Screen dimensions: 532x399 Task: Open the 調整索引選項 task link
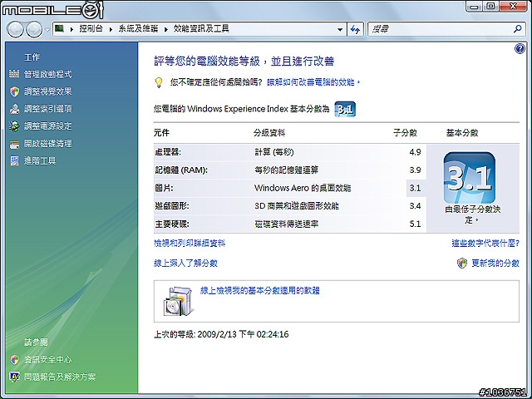[x=48, y=109]
